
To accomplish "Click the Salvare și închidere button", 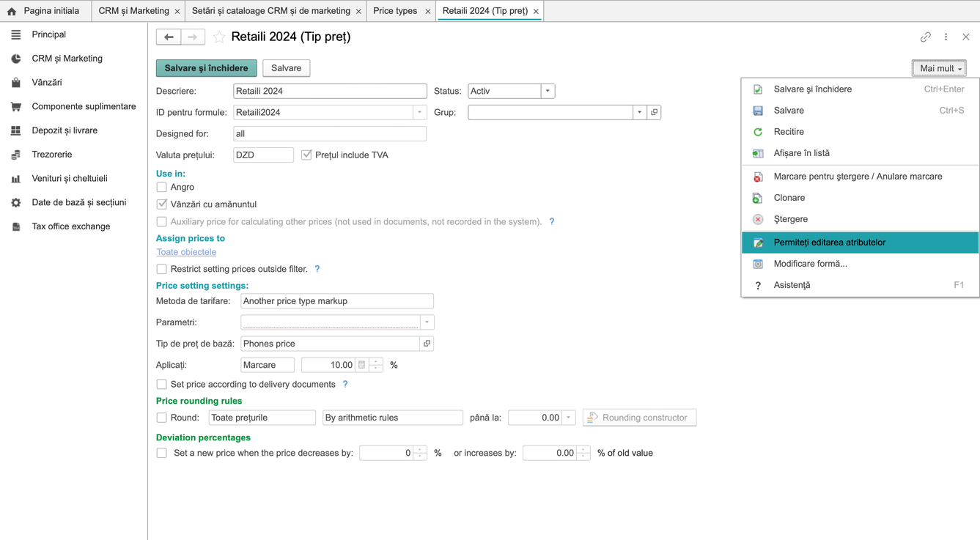I will click(207, 68).
